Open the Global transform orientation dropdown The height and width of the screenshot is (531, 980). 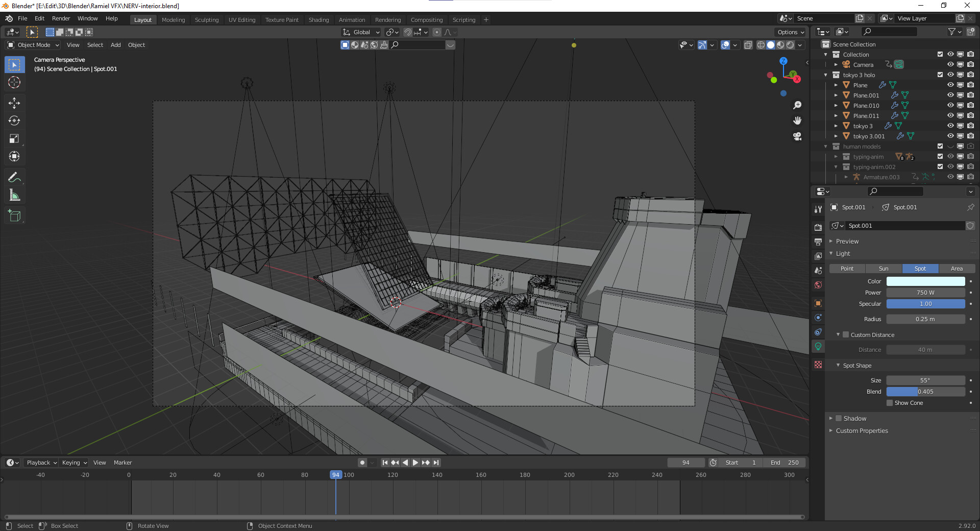pos(361,32)
